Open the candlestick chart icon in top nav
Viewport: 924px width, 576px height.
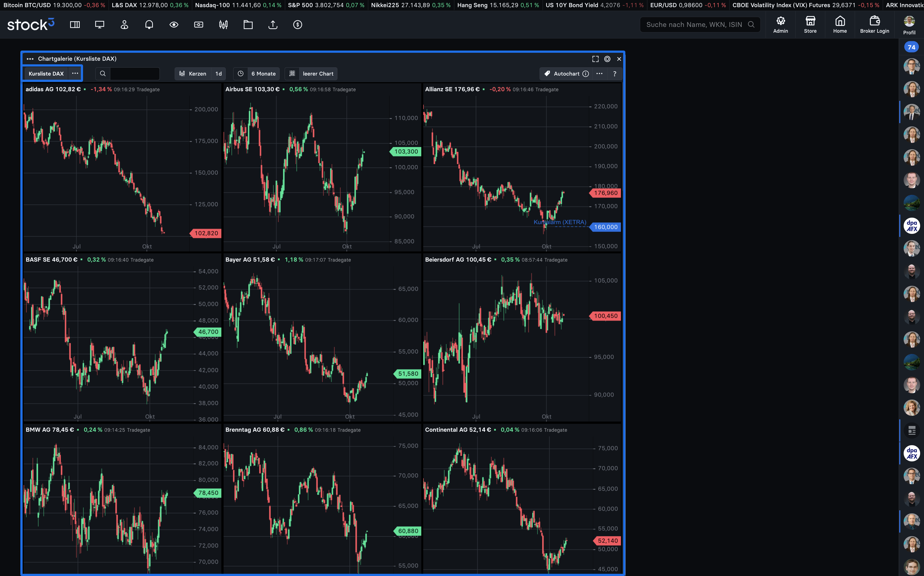point(223,25)
